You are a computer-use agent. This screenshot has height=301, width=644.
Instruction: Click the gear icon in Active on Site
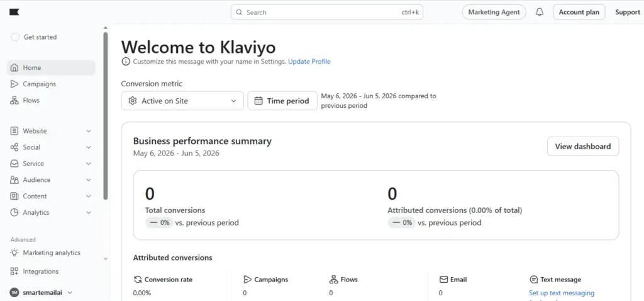(x=132, y=101)
